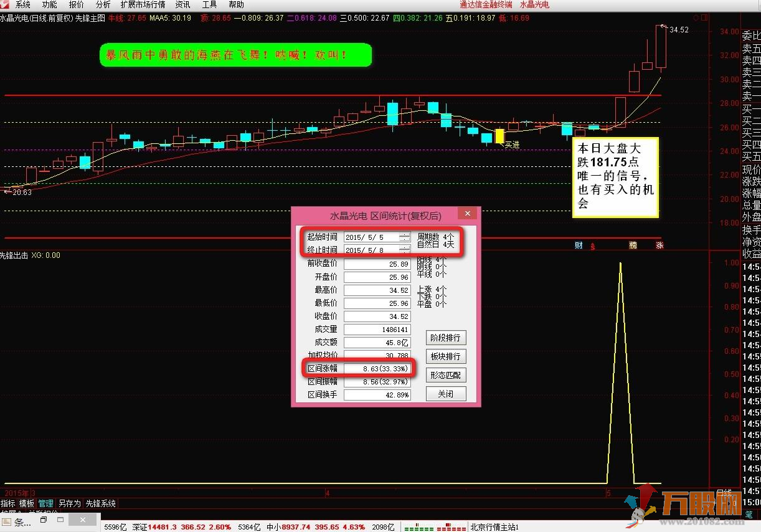Click the 关闭 button in dialog

[x=446, y=394]
